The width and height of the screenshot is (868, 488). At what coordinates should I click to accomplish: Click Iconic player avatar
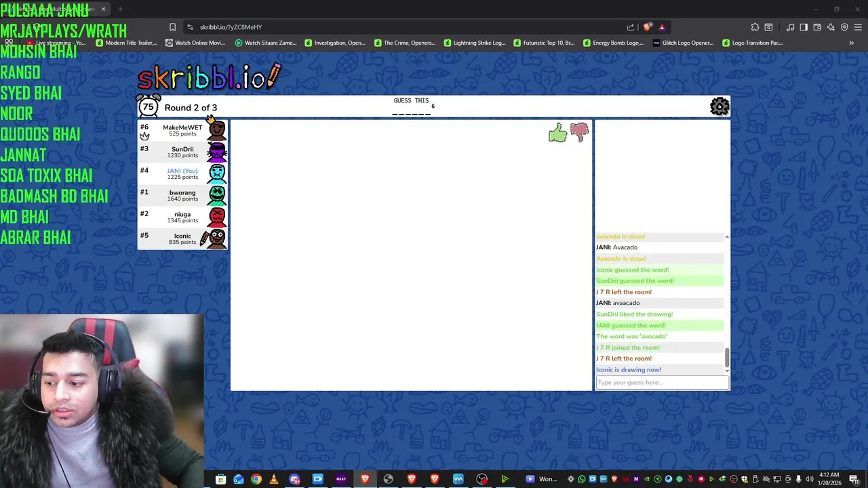[216, 239]
